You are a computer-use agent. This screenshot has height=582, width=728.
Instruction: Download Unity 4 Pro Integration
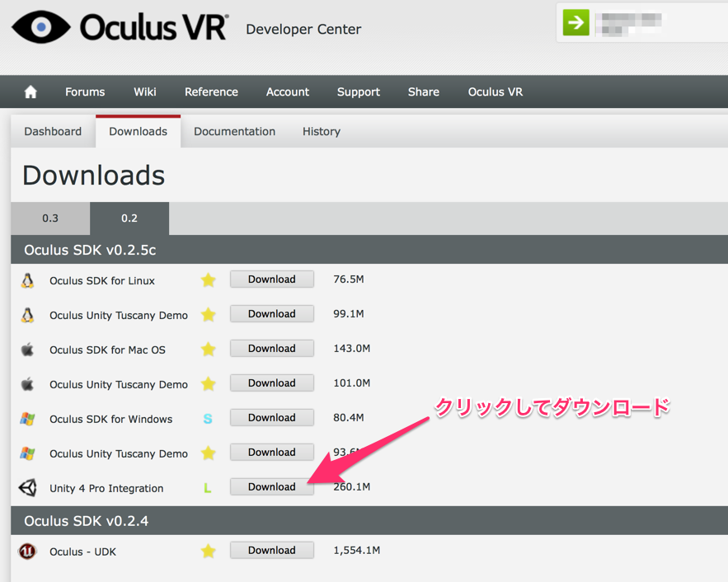tap(271, 487)
